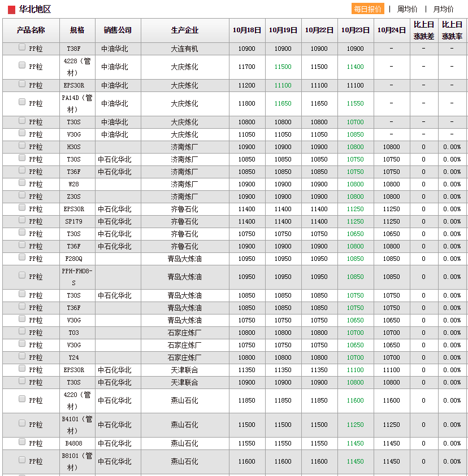This screenshot has width=468, height=476.
Task: Tick the B4808 燕山石化 row checkbox
Action: 22,442
